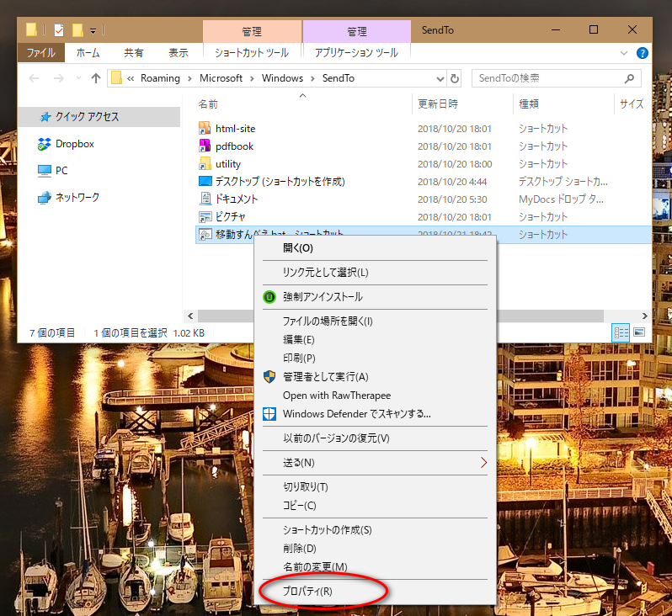Click the up-arrow parent folder icon
This screenshot has width=672, height=616.
95,78
